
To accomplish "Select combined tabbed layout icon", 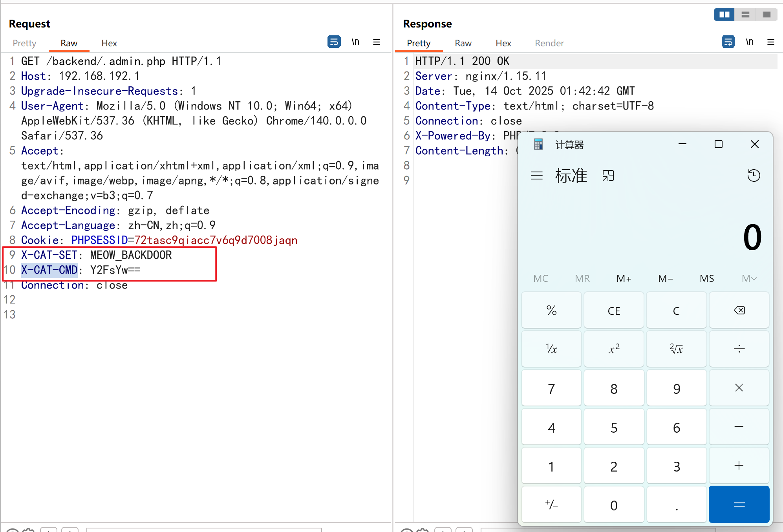I will 767,15.
